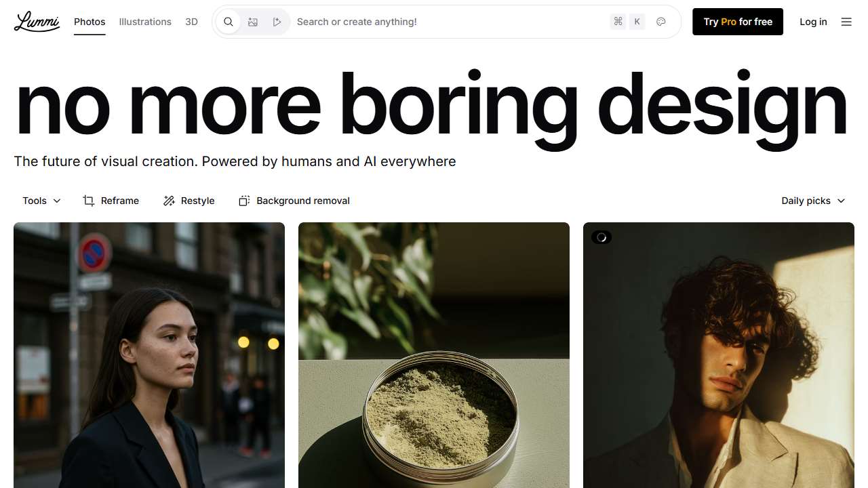Switch to the Photos tab
The height and width of the screenshot is (488, 868).
(90, 22)
